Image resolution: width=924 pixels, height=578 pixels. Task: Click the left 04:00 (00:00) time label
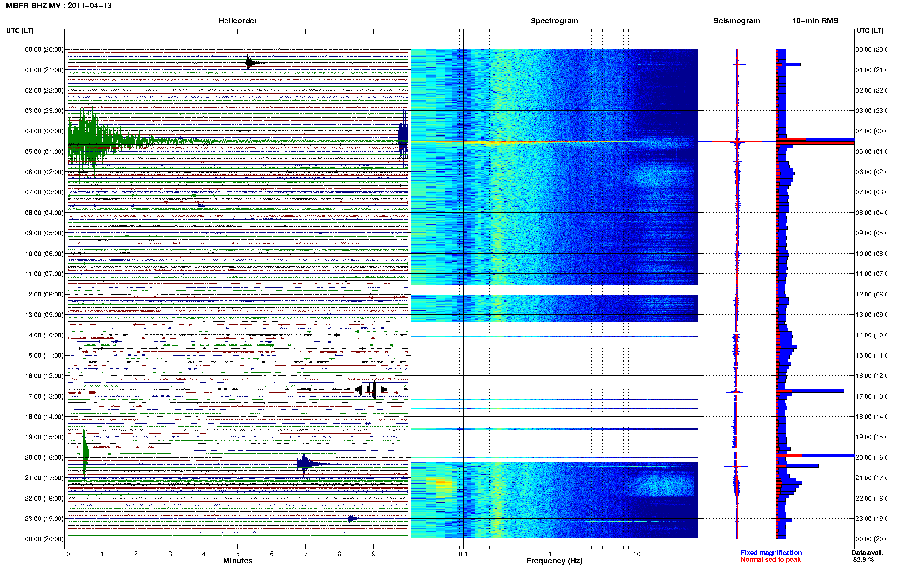44,131
